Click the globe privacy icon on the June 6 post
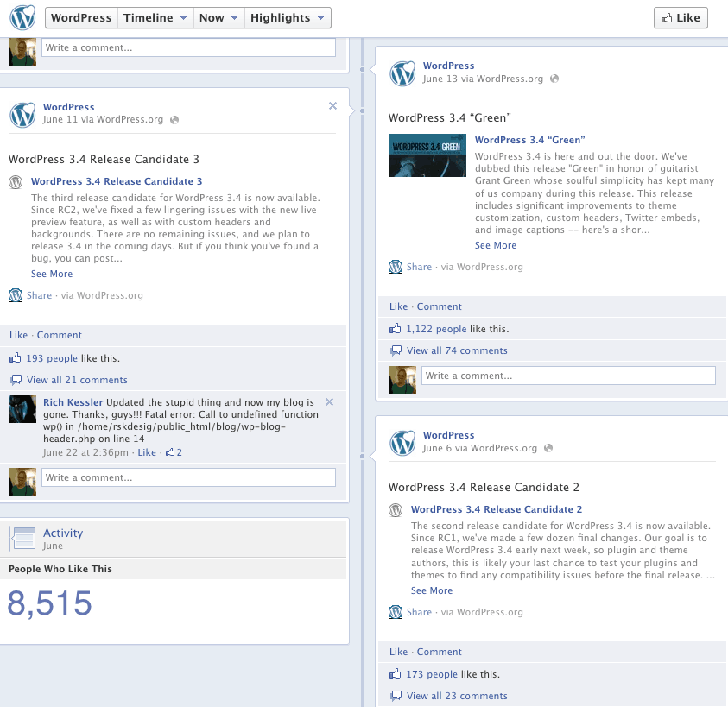Viewport: 728px width, 707px height. 548,448
